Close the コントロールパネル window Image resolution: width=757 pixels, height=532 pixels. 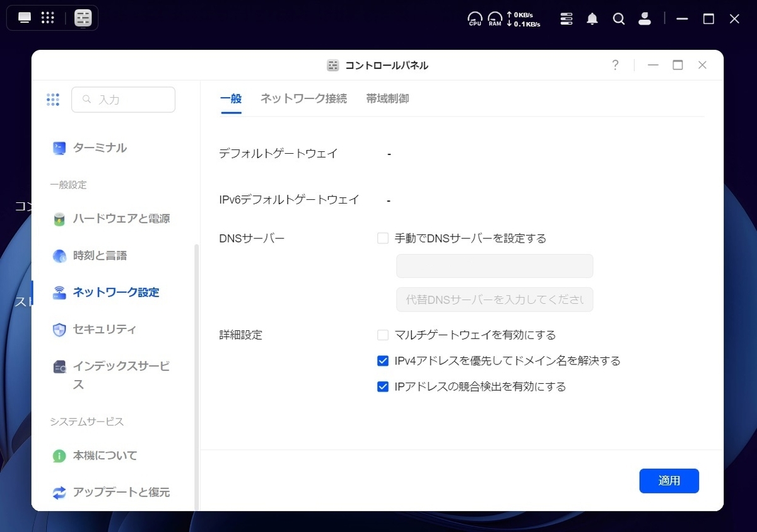pyautogui.click(x=702, y=65)
